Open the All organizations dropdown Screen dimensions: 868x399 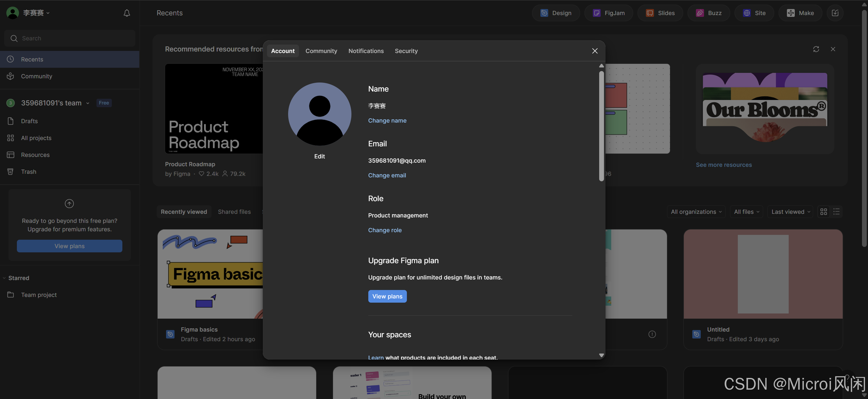click(x=696, y=211)
